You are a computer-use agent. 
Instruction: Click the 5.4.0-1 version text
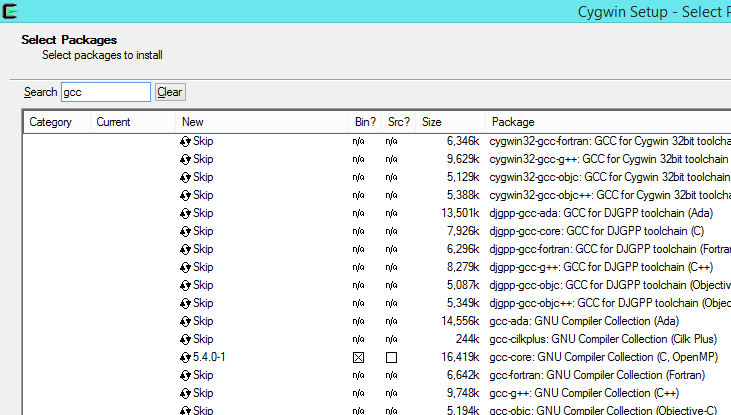pos(209,357)
